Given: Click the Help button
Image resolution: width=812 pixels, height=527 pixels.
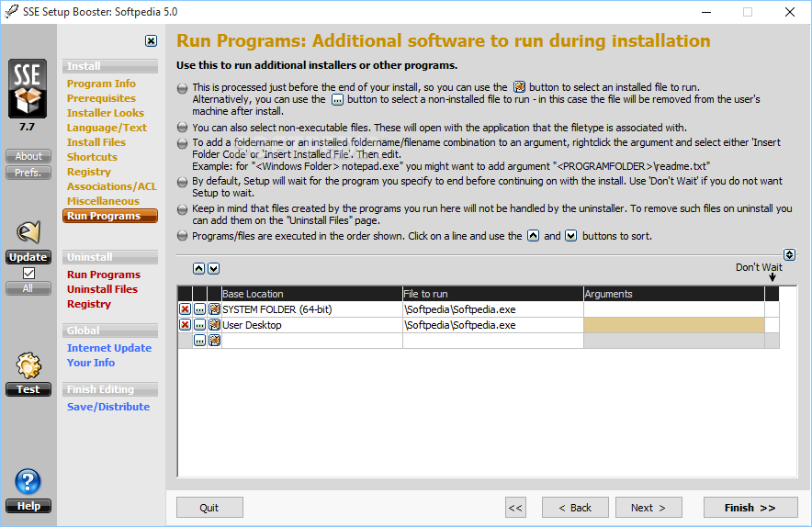Looking at the screenshot, I should point(28,506).
